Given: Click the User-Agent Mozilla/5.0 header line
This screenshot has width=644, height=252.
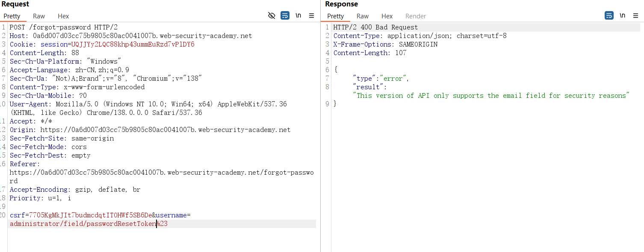Looking at the screenshot, I should point(148,108).
